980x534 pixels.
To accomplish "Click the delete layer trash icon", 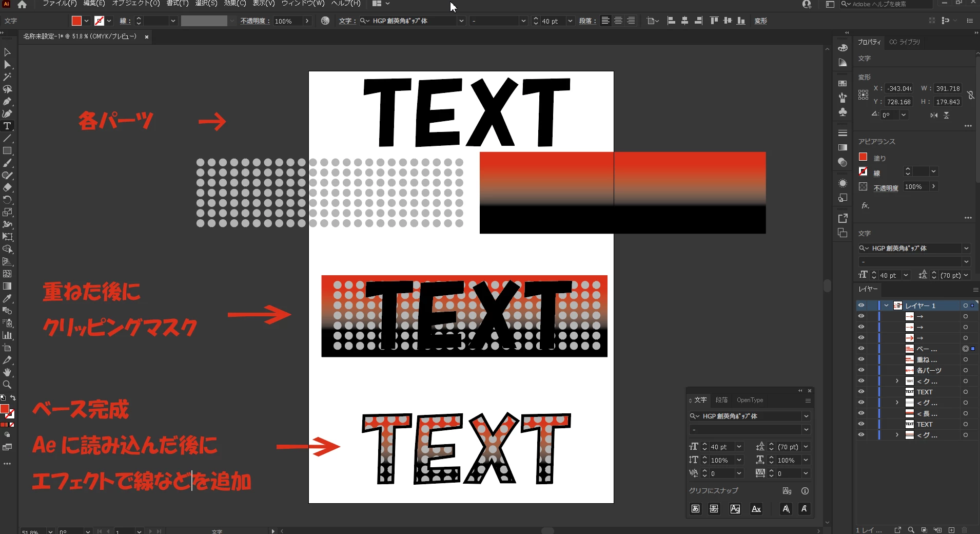I will 965,530.
